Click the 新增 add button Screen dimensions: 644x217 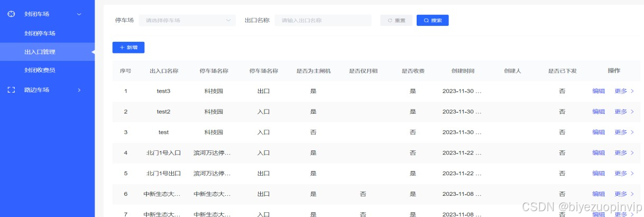pos(128,47)
